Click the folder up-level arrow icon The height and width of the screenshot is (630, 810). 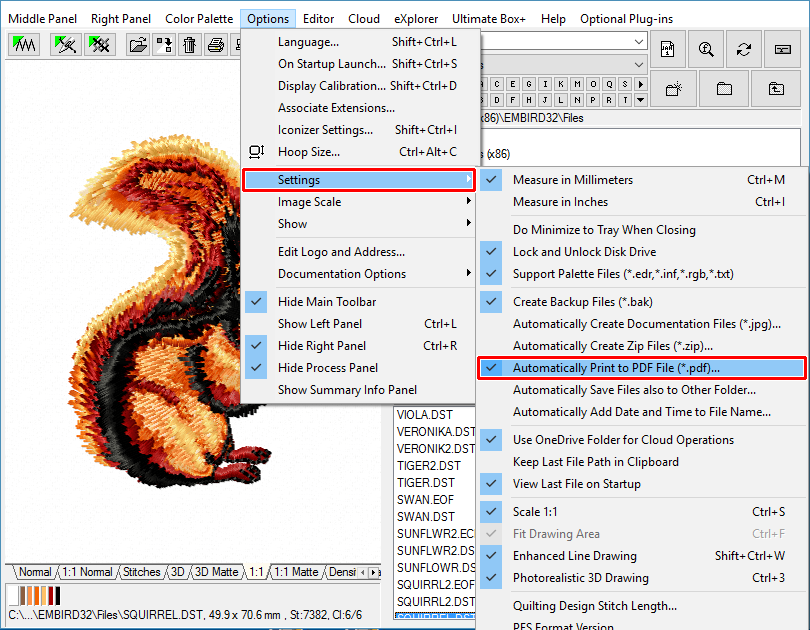(x=776, y=89)
